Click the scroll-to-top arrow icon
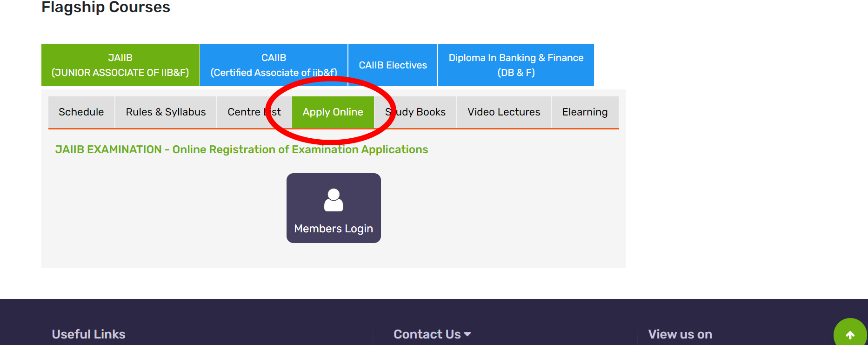Screen dimensions: 868x345 point(850,335)
